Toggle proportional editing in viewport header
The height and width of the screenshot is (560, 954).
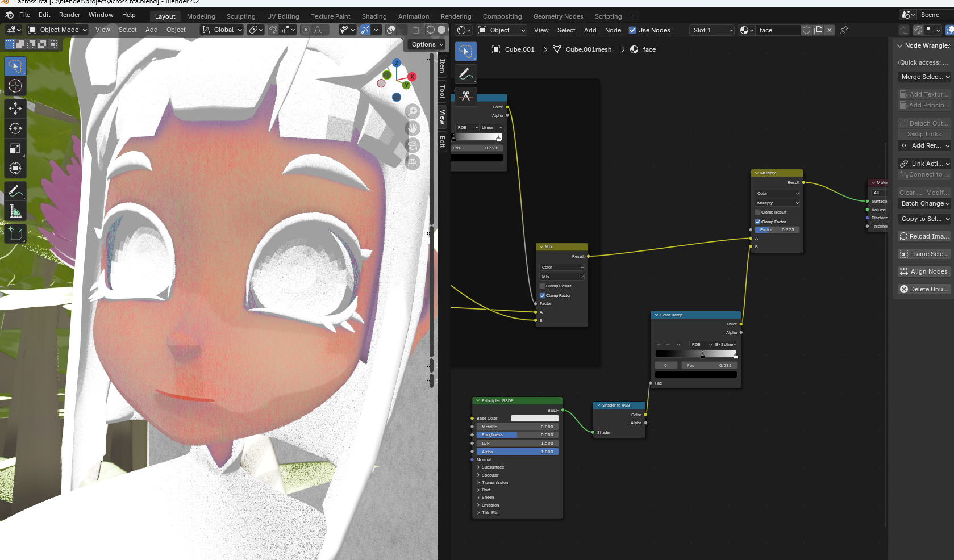pyautogui.click(x=306, y=30)
